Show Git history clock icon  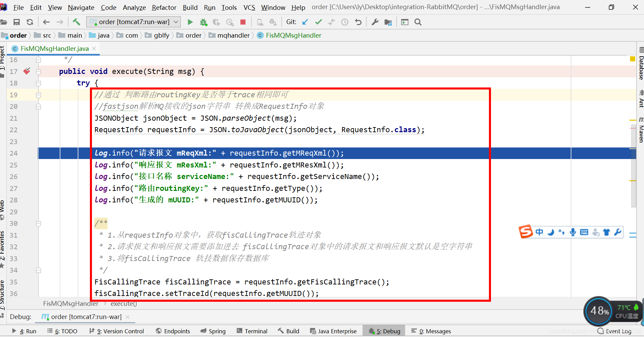pos(345,22)
